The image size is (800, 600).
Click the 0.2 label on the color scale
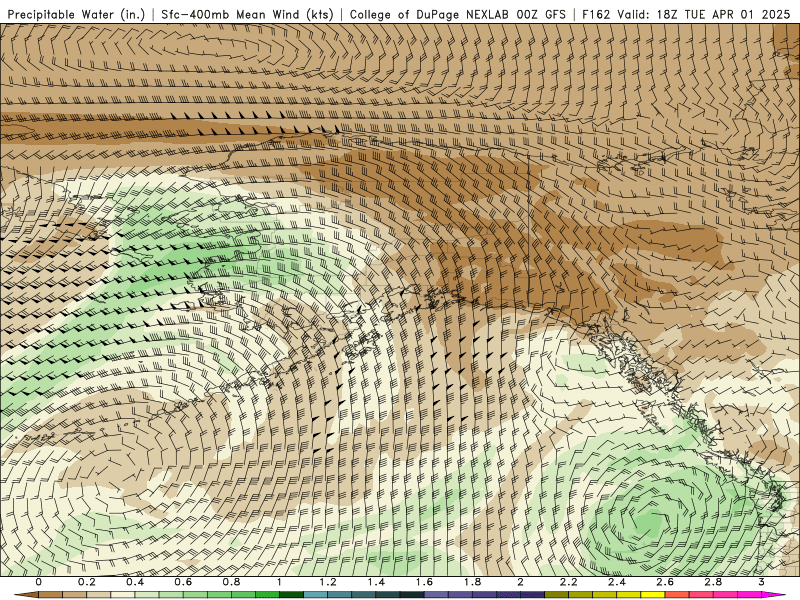tap(87, 582)
